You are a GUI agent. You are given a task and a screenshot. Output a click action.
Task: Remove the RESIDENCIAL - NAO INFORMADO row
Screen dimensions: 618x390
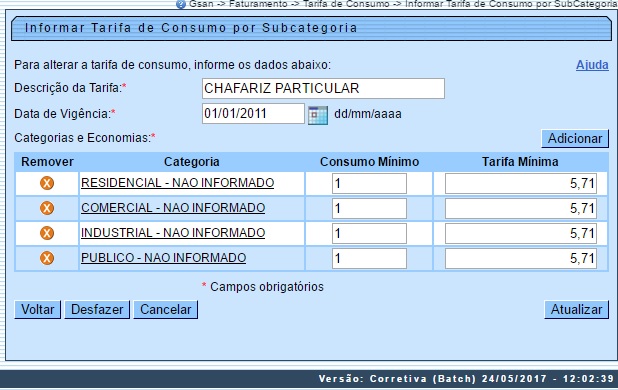(47, 183)
